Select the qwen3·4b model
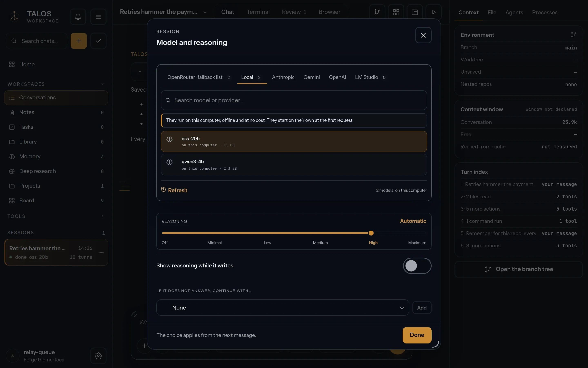 click(x=294, y=165)
